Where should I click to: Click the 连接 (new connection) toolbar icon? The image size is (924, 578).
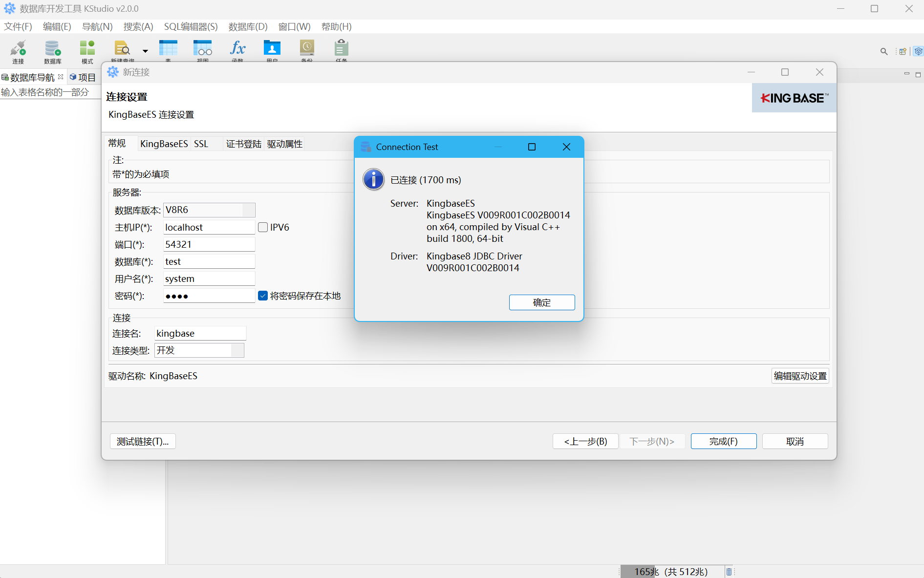point(18,51)
